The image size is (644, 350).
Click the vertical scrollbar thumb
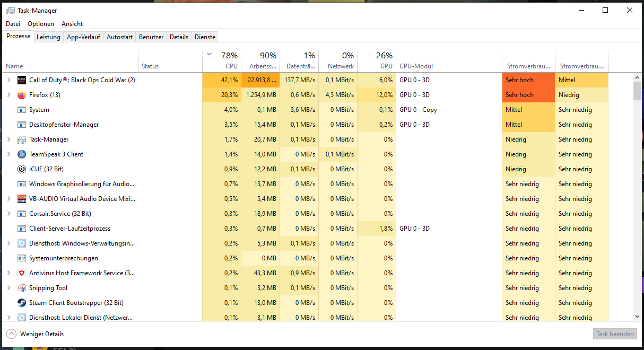pos(637,91)
